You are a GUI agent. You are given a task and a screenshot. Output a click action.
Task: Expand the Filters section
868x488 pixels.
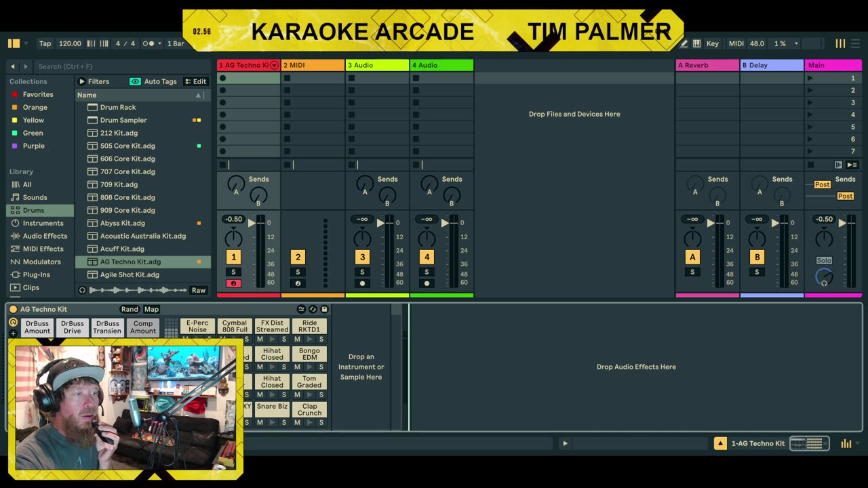[x=94, y=81]
